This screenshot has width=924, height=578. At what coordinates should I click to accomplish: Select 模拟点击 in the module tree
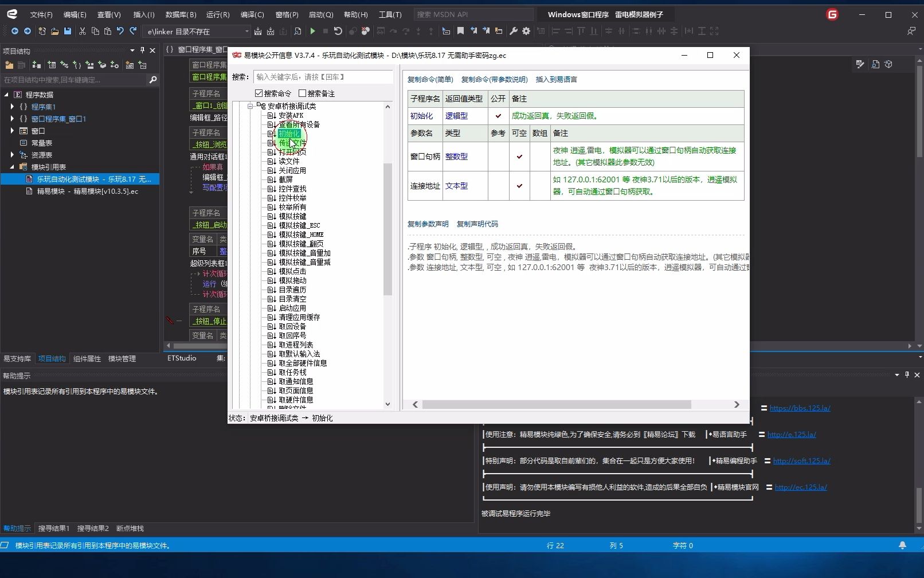[292, 271]
